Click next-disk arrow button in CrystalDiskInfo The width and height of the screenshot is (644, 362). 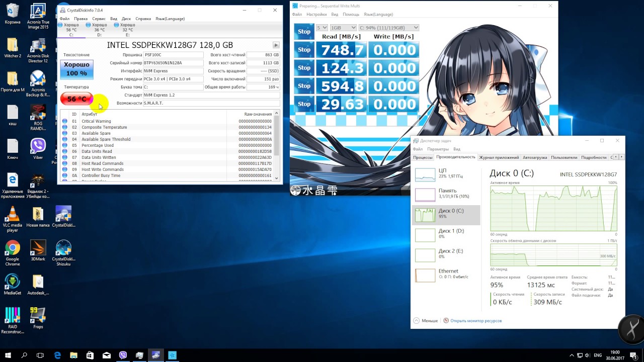[x=276, y=45]
